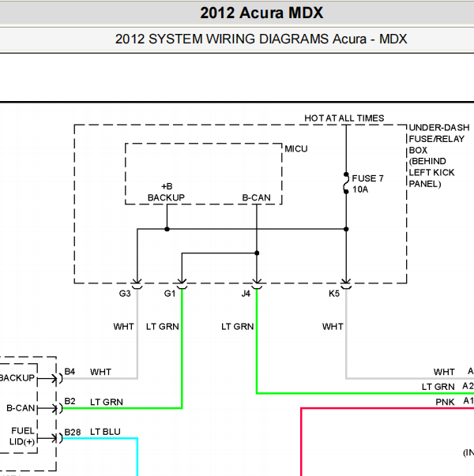Click connector pin label "K5"
This screenshot has width=474, height=476.
point(334,294)
